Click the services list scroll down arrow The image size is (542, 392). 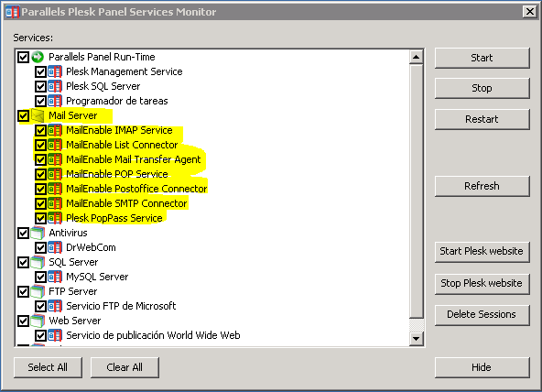pos(417,339)
